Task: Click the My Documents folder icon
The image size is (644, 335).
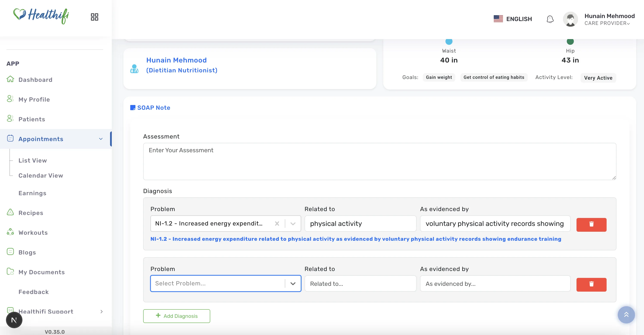Action: point(10,271)
